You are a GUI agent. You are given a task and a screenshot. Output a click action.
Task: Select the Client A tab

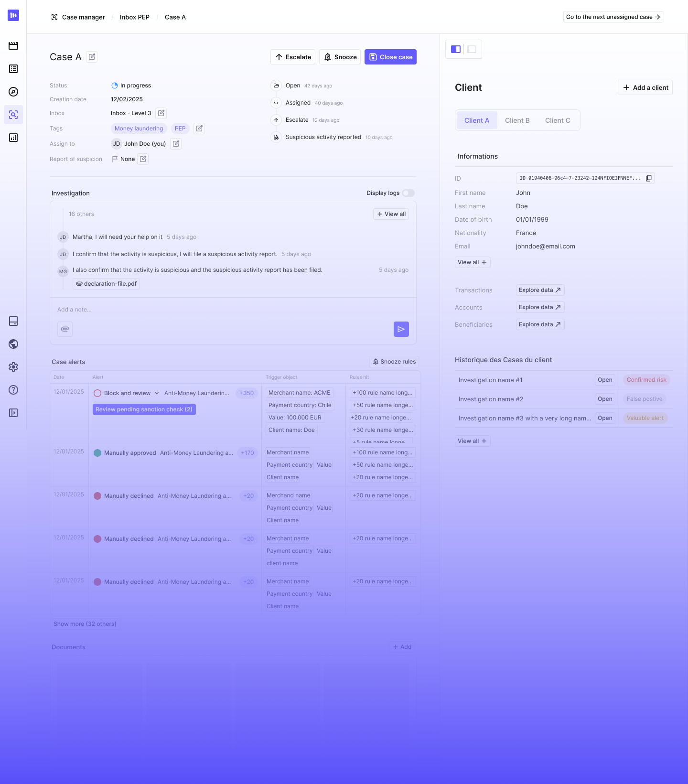coord(477,120)
